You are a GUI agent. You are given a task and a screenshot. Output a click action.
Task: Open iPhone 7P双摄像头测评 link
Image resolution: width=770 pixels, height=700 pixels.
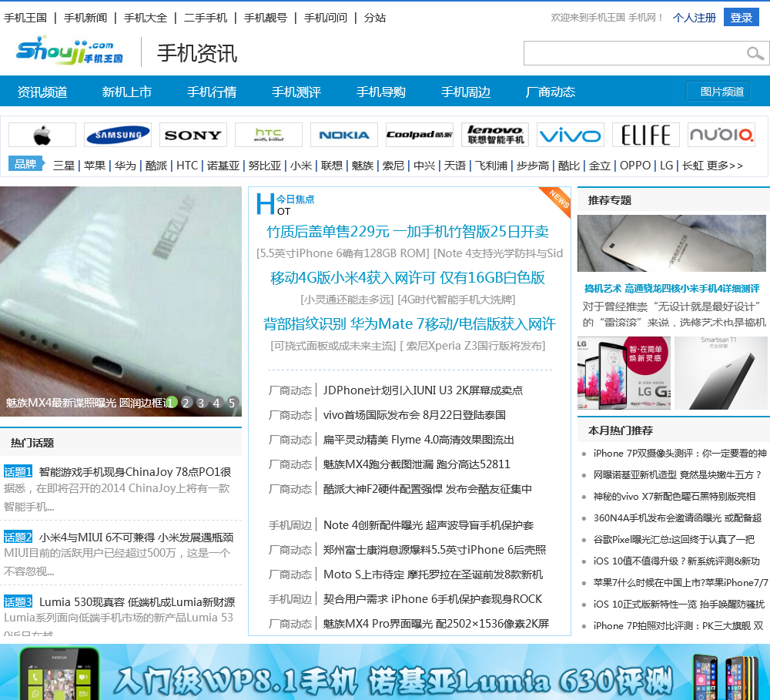point(680,454)
